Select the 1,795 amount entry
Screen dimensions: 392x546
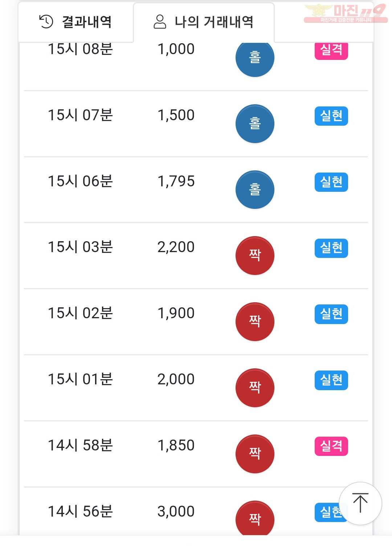click(176, 181)
